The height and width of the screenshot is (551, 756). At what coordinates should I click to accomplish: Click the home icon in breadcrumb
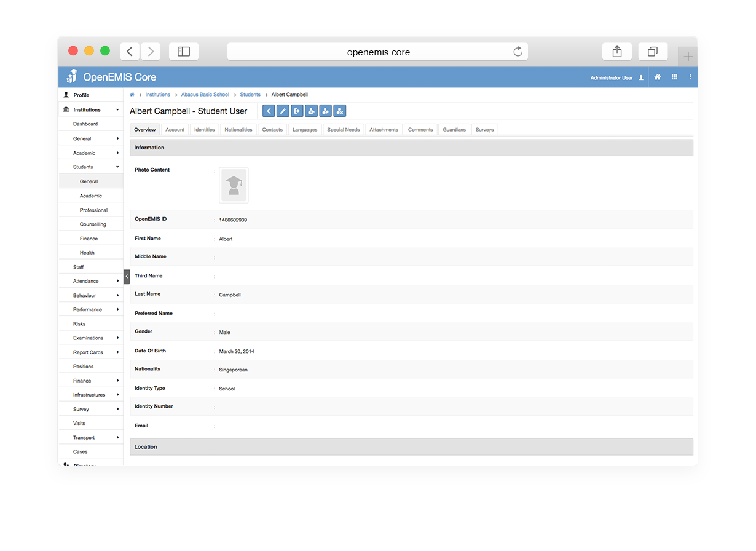[132, 95]
